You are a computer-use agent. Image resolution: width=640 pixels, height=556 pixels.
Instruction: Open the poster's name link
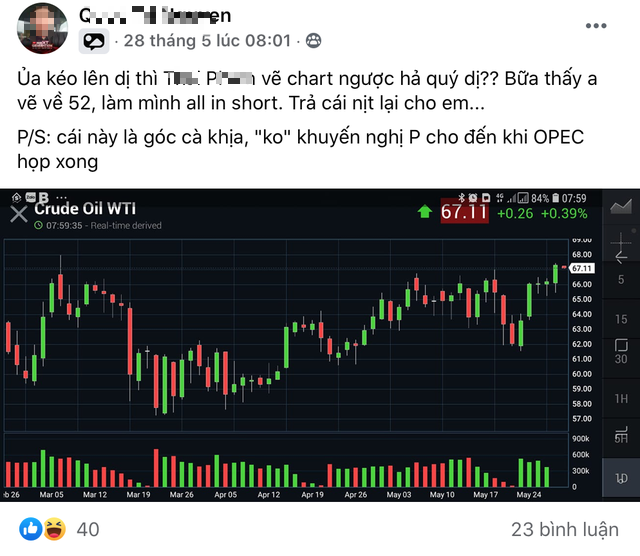[x=155, y=16]
